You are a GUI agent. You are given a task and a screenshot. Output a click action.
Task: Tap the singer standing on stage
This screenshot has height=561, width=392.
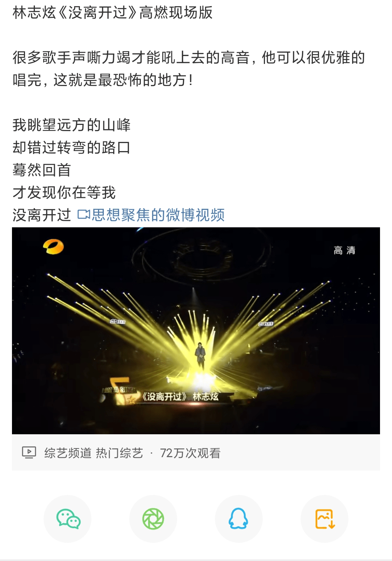200,353
